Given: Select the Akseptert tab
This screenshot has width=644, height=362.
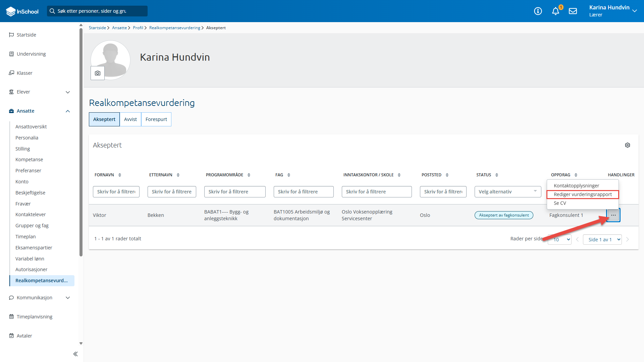Looking at the screenshot, I should point(104,119).
